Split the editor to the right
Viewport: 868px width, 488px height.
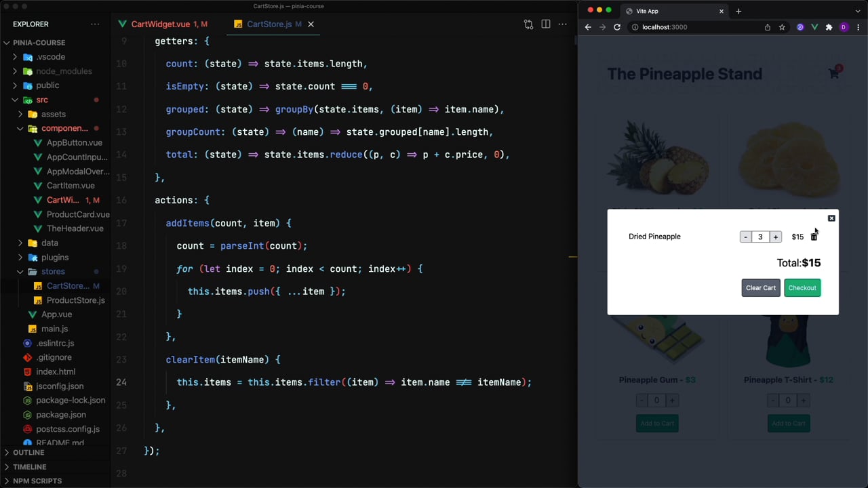pyautogui.click(x=546, y=24)
